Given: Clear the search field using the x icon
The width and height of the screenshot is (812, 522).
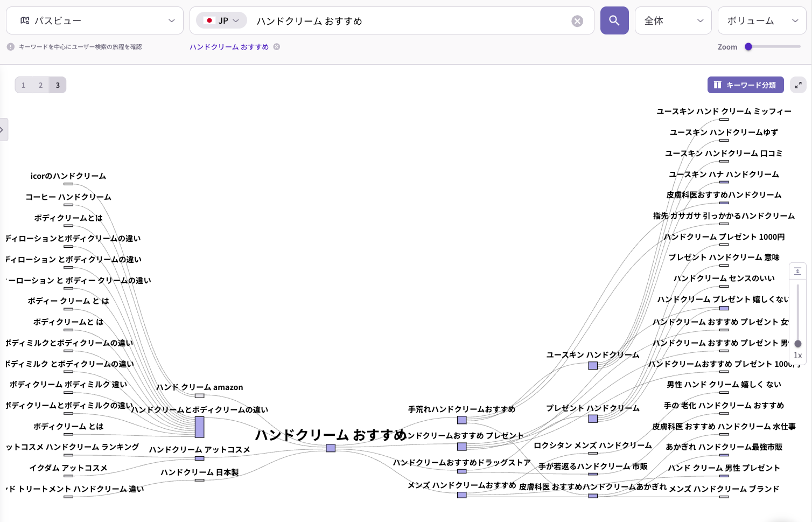Looking at the screenshot, I should (x=577, y=20).
